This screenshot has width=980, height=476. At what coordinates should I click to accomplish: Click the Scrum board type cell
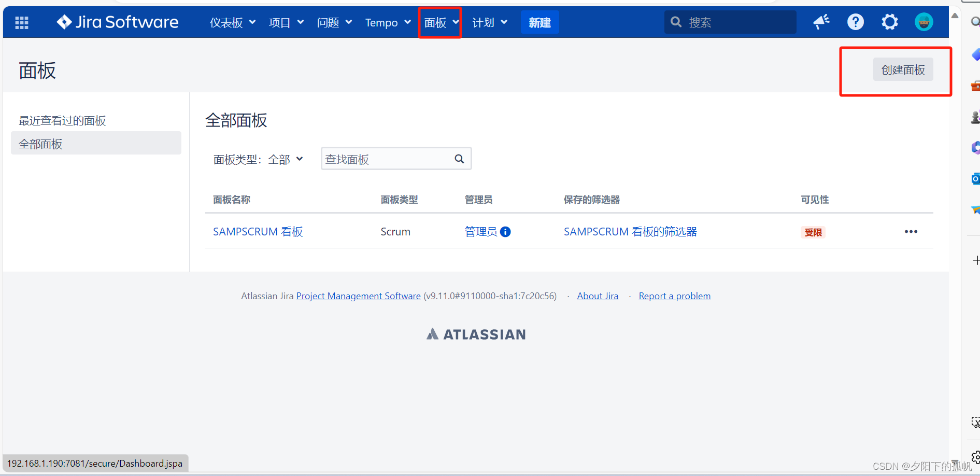pos(395,232)
